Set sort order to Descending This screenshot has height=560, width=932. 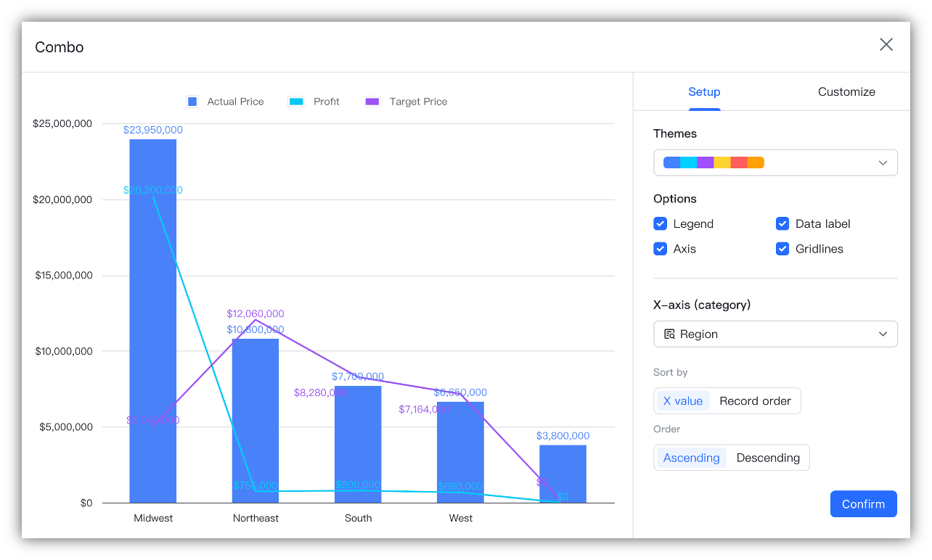(x=768, y=457)
